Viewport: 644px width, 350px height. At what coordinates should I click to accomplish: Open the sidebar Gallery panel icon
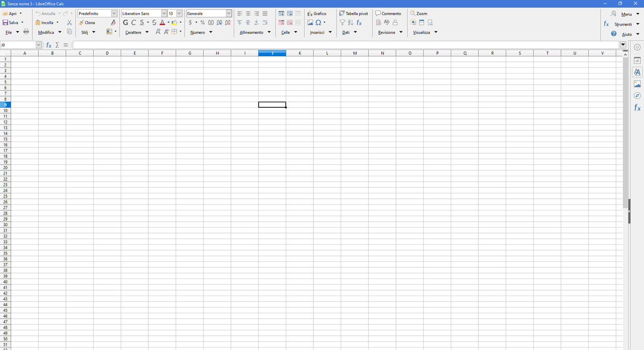coord(637,84)
